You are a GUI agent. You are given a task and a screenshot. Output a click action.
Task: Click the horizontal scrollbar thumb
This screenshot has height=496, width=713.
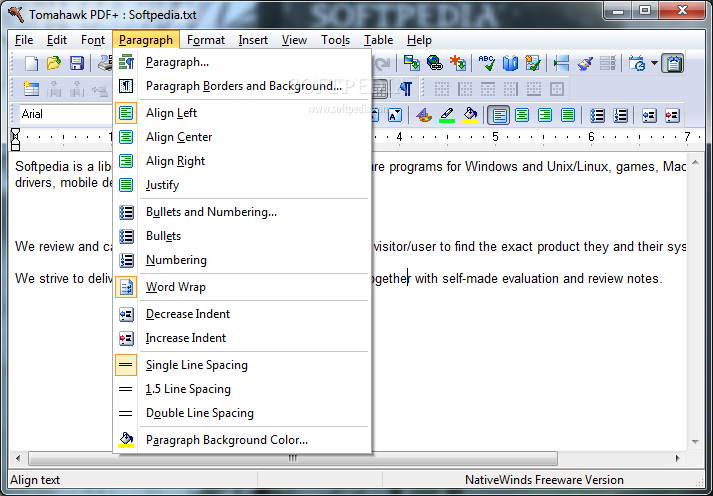(293, 458)
